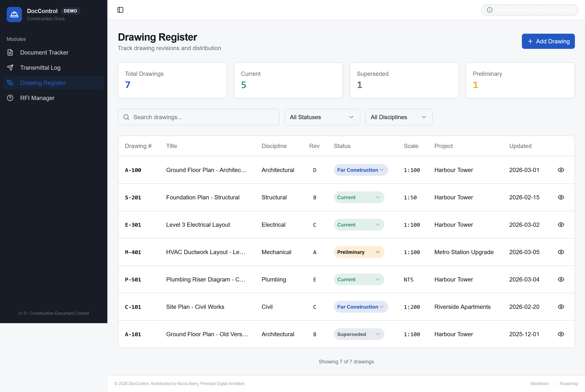Click the Document Tracker file icon
The height and width of the screenshot is (392, 585).
[10, 52]
